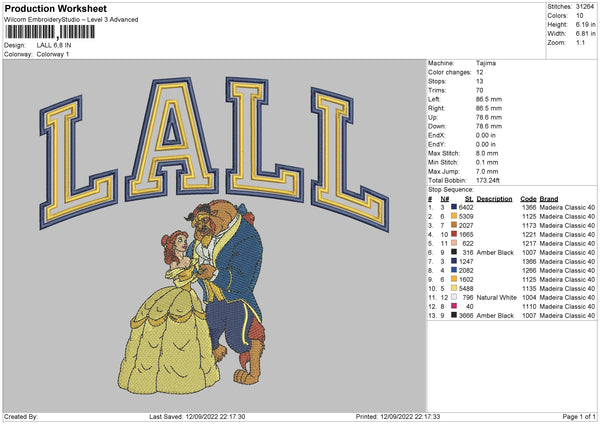Image resolution: width=600 pixels, height=424 pixels.
Task: Select the Zoom value 1:1
Action: pos(580,42)
